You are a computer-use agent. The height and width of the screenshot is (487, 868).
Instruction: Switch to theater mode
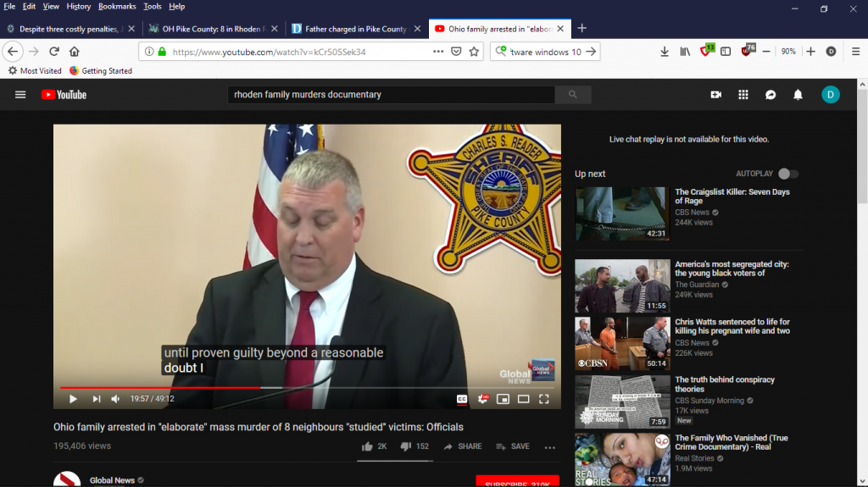coord(524,399)
